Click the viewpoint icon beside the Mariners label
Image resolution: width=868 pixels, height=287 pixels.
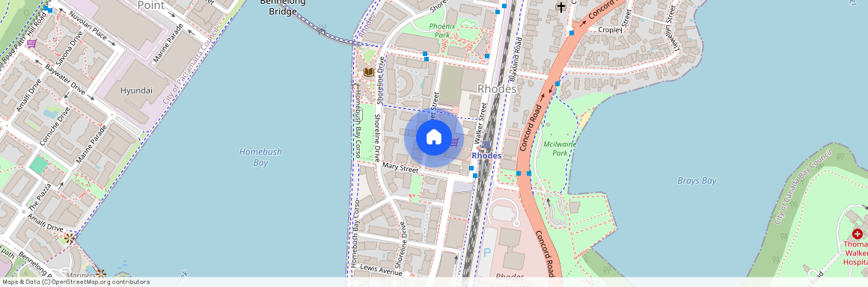pos(100,274)
